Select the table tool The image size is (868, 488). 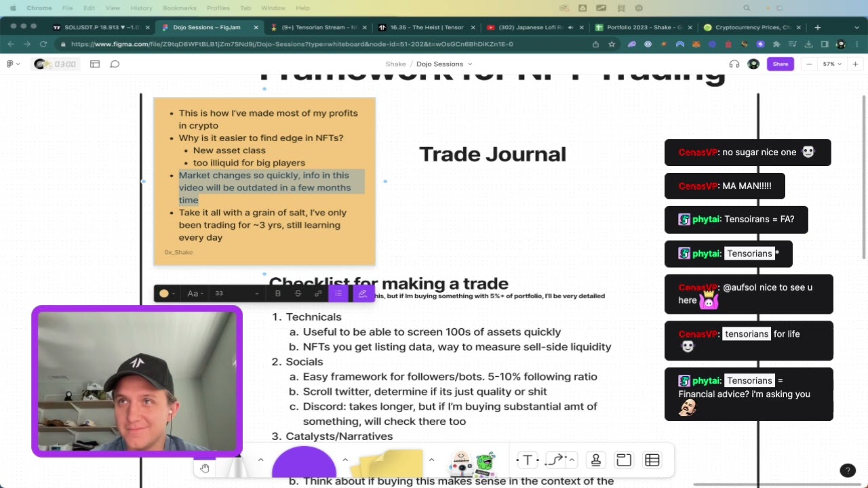coord(652,460)
